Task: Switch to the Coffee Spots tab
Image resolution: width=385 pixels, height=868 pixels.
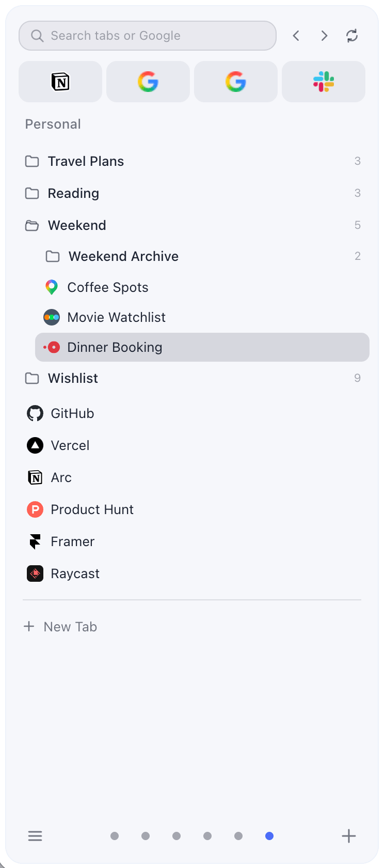Action: pyautogui.click(x=107, y=287)
